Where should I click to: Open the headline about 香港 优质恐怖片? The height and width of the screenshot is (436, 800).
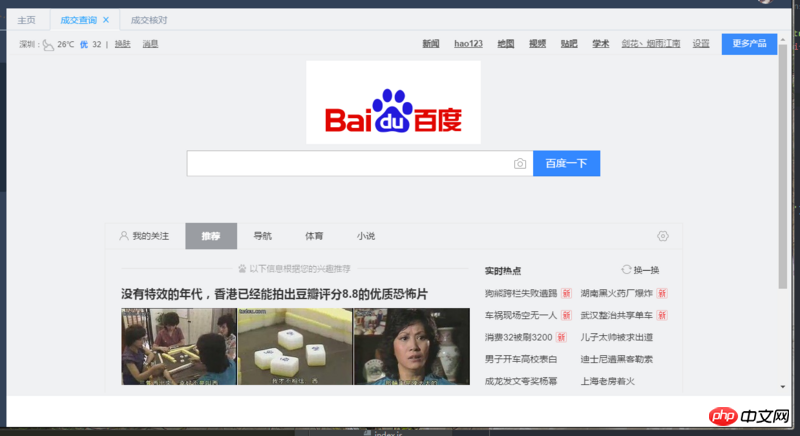click(x=274, y=294)
